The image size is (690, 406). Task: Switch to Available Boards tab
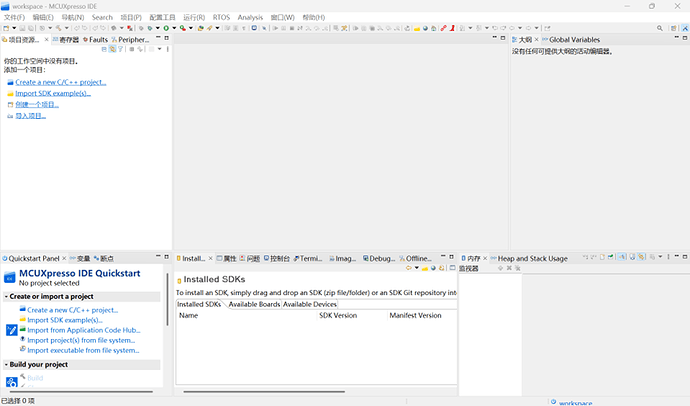click(254, 304)
